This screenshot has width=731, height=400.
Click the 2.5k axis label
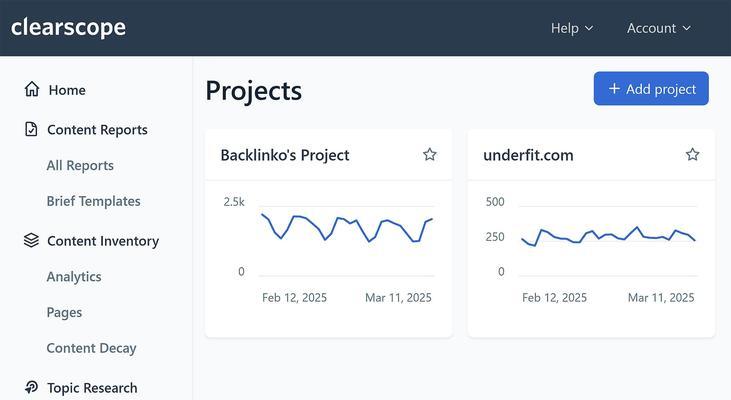tap(234, 202)
